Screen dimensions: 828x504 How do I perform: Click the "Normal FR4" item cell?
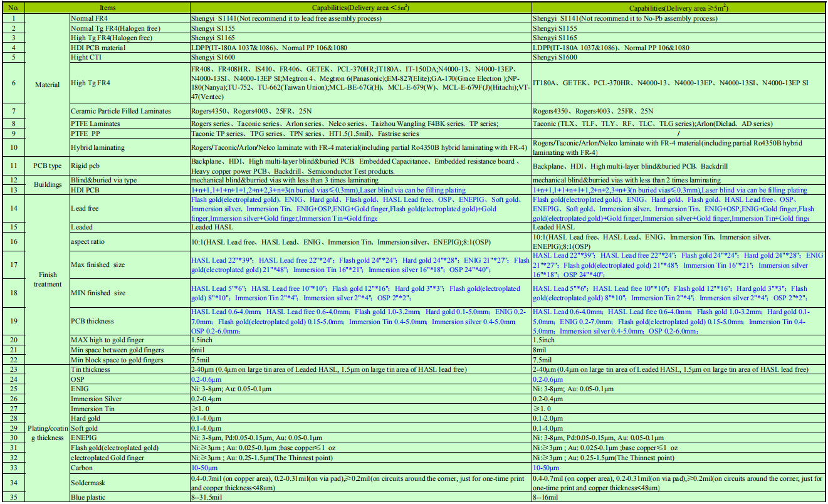click(128, 18)
